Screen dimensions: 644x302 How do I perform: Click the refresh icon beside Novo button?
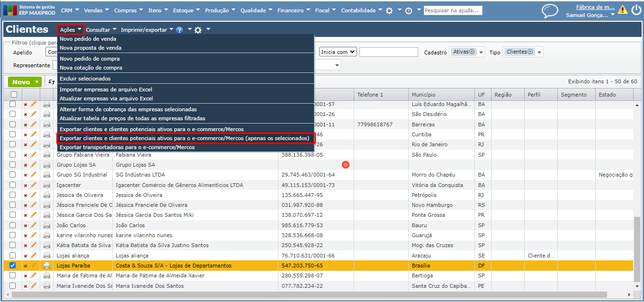point(52,82)
